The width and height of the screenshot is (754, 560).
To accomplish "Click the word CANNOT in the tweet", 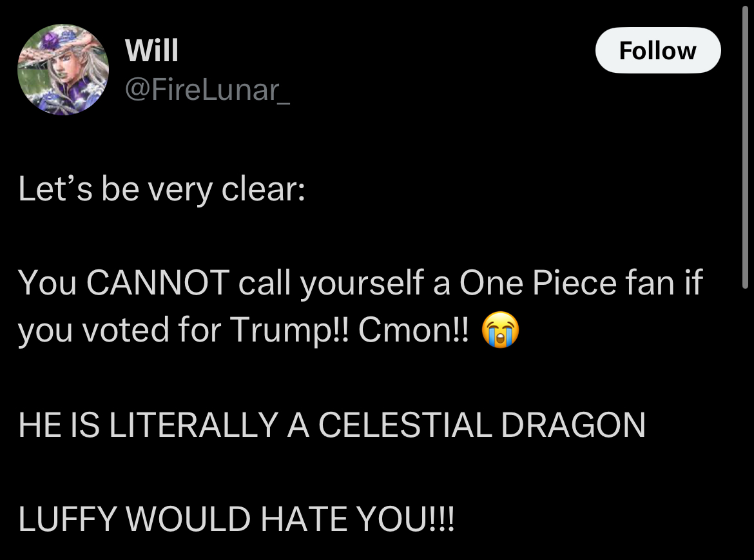I will (158, 283).
